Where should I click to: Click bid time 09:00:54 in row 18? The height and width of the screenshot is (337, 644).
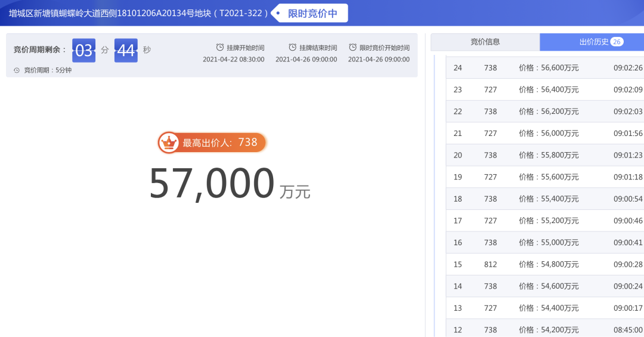coord(628,199)
